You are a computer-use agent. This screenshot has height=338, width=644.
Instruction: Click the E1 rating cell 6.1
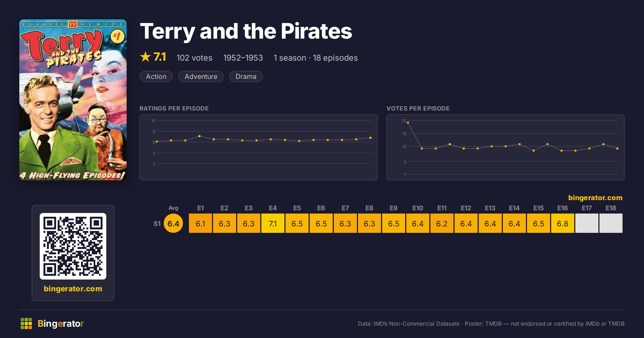[200, 223]
